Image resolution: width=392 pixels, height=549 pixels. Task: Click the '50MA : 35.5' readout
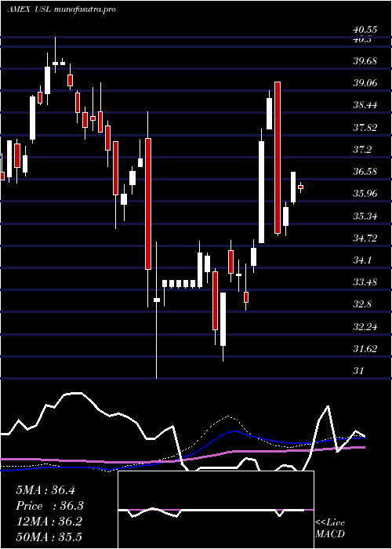49,537
